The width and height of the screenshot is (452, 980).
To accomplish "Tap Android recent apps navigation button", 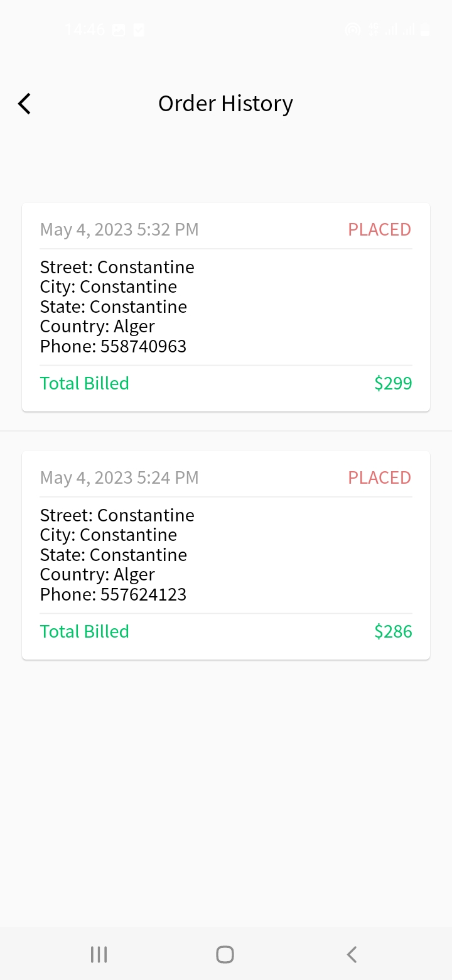I will pyautogui.click(x=99, y=954).
